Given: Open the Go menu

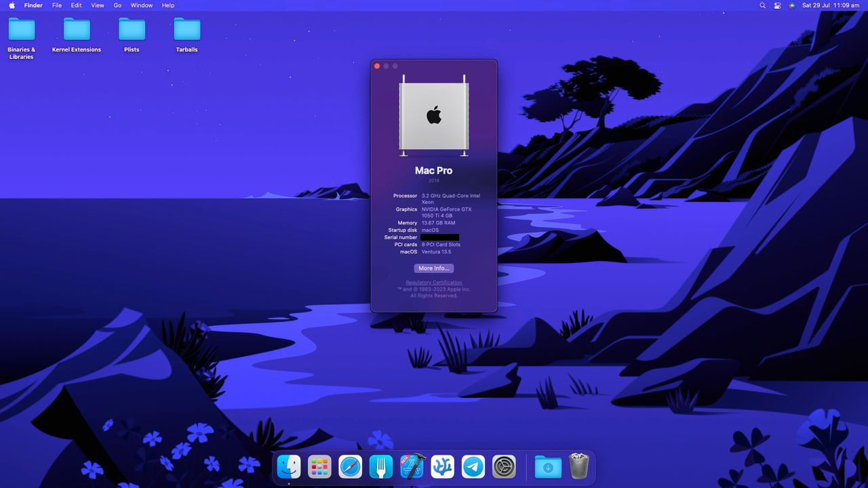Looking at the screenshot, I should click(117, 5).
